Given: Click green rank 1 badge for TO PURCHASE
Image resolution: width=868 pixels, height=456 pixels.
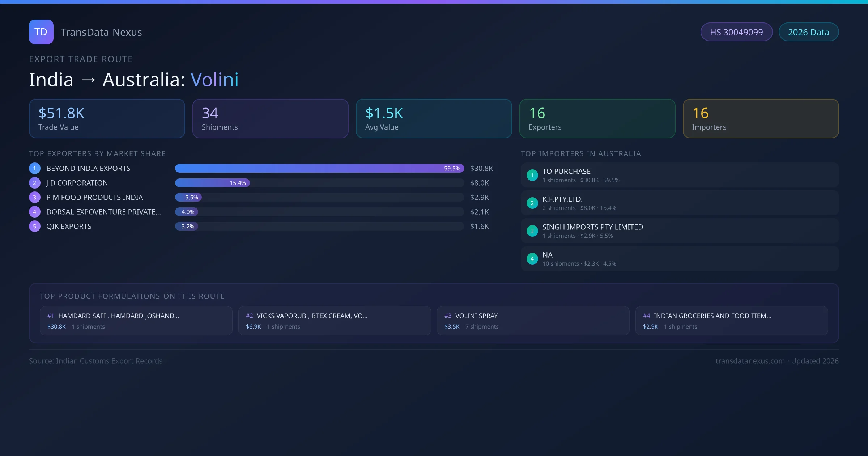Looking at the screenshot, I should (x=532, y=175).
